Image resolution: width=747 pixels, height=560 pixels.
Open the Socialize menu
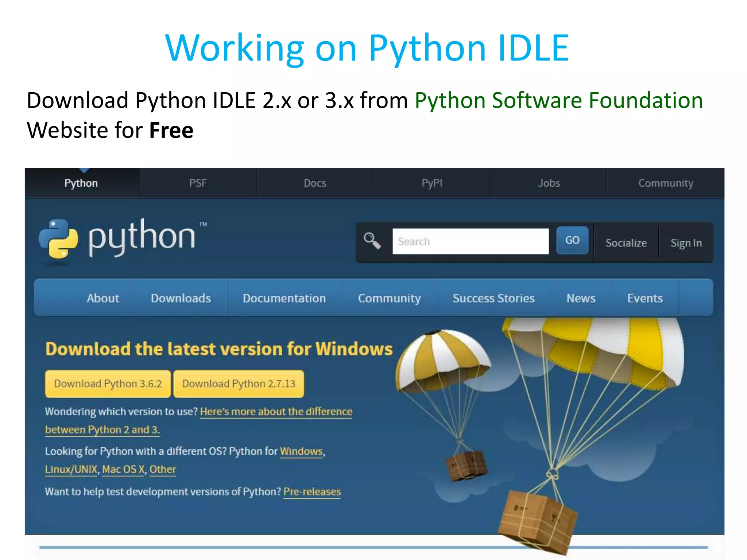[626, 243]
